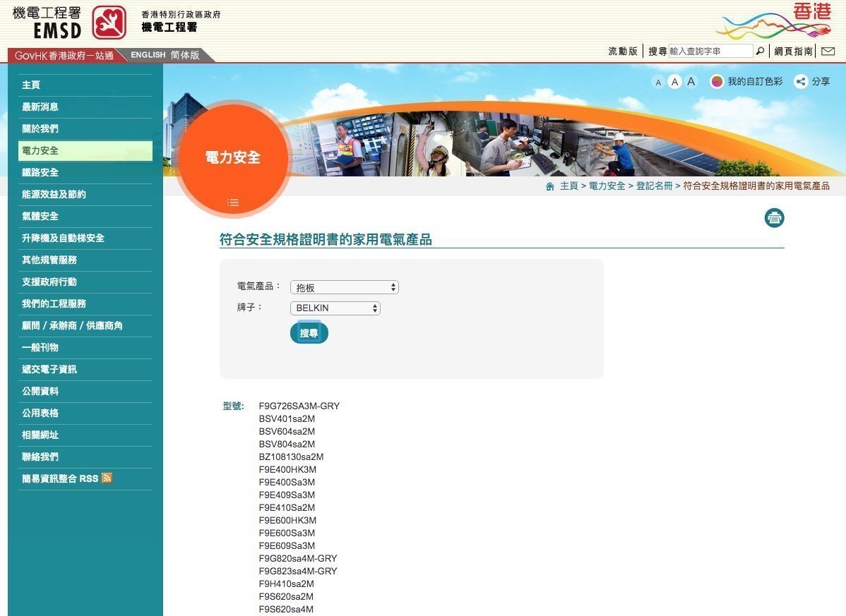This screenshot has width=846, height=616.
Task: Click 我的自訂色彩 text label
Action: (x=755, y=81)
